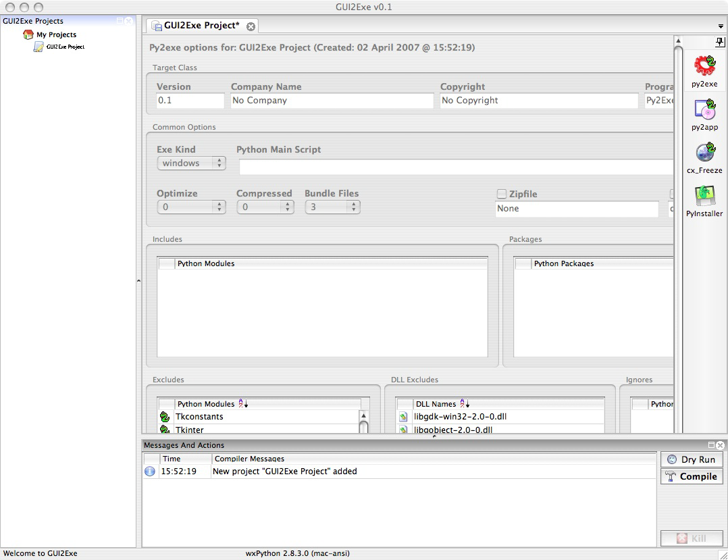Image resolution: width=728 pixels, height=560 pixels.
Task: Choose the PyInstaller compiler icon
Action: tap(704, 196)
